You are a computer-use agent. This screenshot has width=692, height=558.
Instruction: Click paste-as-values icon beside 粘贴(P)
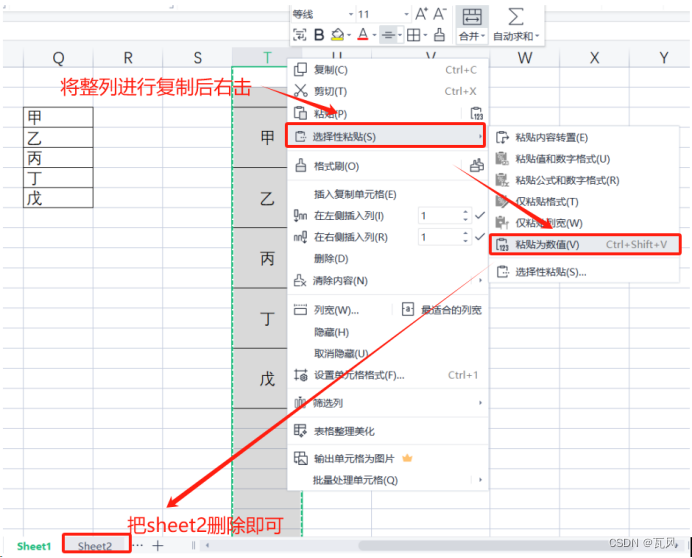tap(476, 113)
